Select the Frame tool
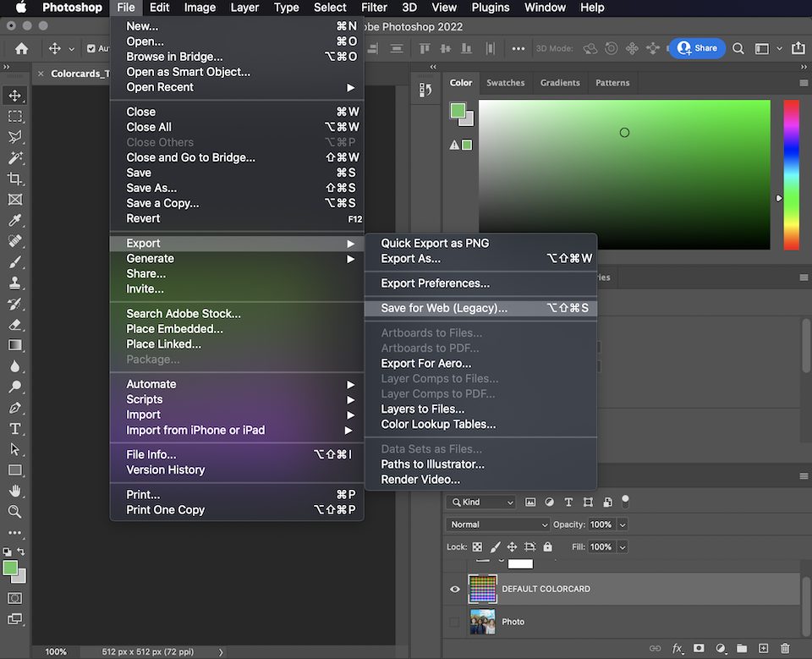 click(x=14, y=200)
